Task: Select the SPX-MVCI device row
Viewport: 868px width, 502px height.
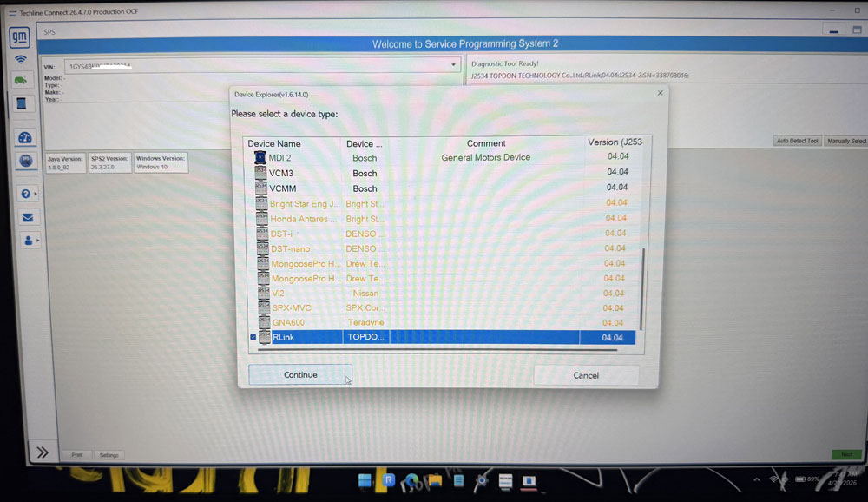Action: click(445, 307)
